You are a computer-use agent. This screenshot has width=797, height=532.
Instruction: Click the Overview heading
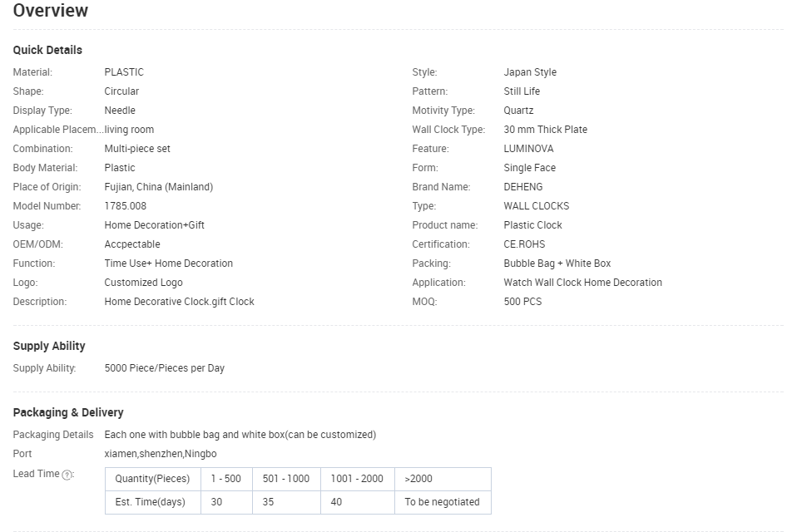coord(51,11)
